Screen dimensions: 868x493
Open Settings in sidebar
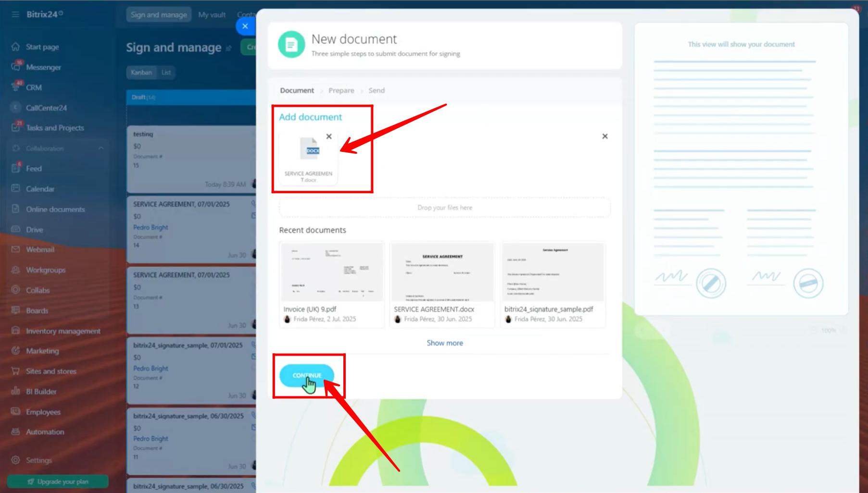38,460
